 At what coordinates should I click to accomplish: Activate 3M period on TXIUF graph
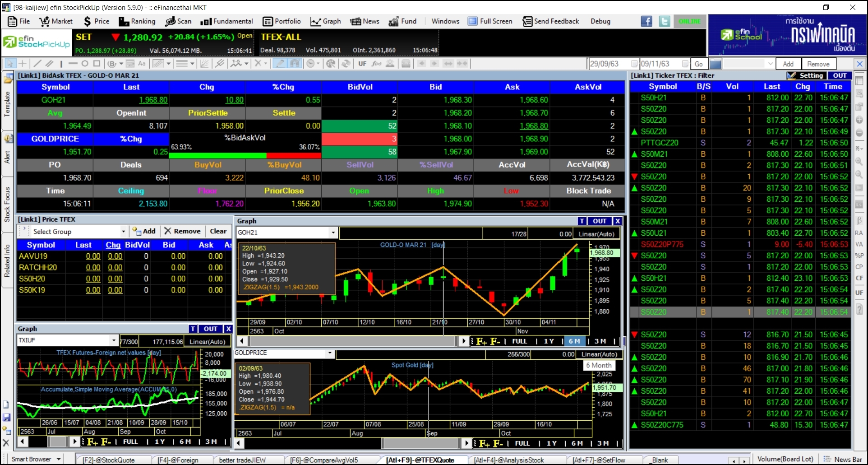point(211,442)
